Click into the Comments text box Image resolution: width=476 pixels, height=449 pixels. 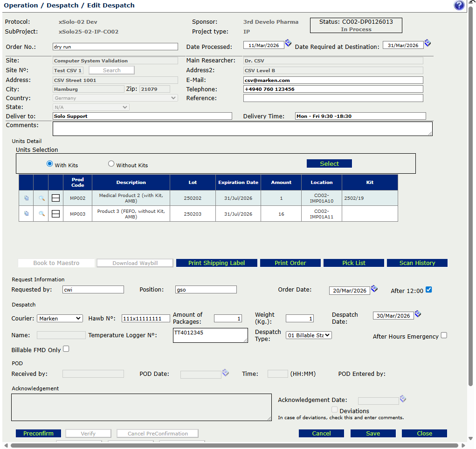click(x=242, y=129)
